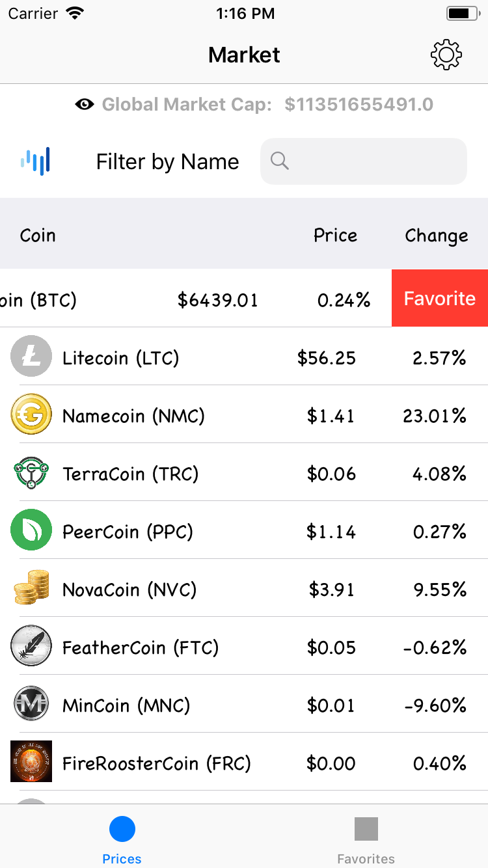Viewport: 488px width, 868px height.
Task: Open settings via the gear icon
Action: tap(446, 55)
